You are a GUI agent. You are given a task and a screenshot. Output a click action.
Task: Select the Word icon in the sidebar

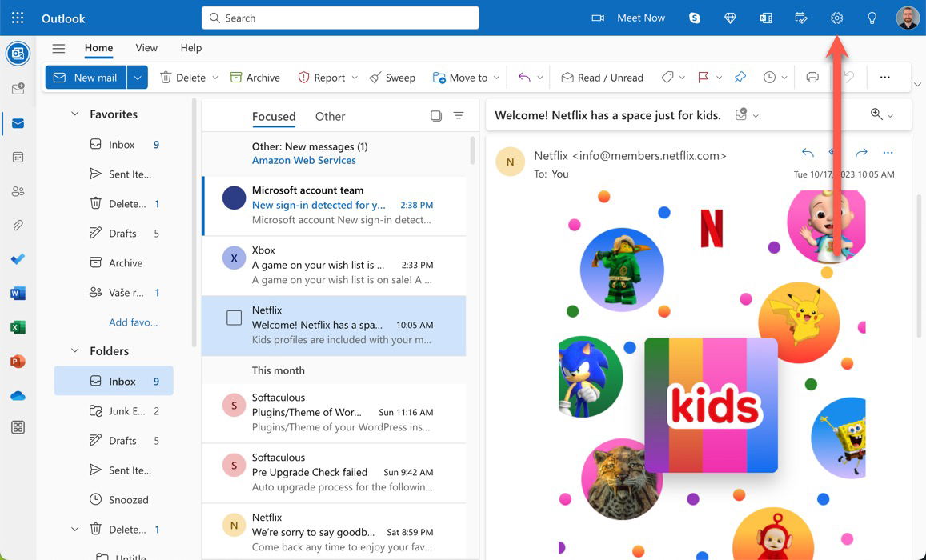[18, 292]
